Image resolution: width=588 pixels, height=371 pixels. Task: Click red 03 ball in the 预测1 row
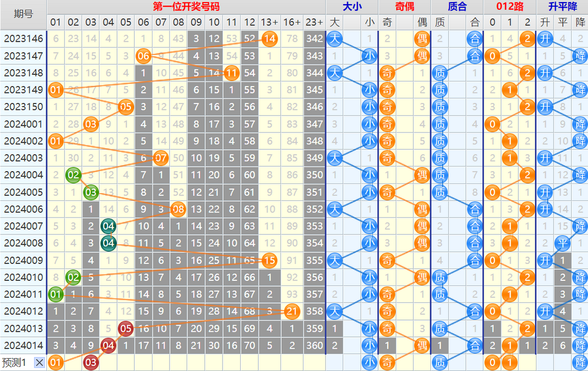[91, 362]
